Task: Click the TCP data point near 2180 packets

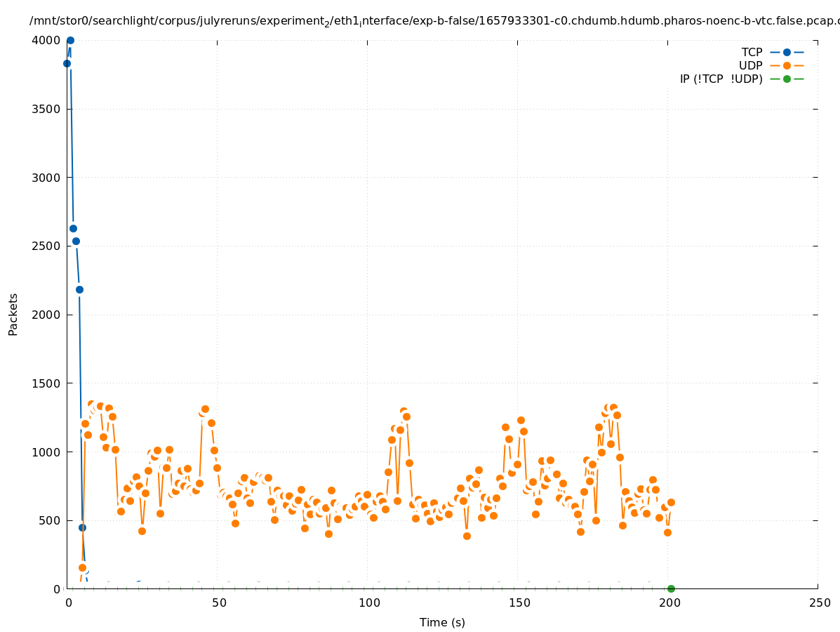Action: 79,289
